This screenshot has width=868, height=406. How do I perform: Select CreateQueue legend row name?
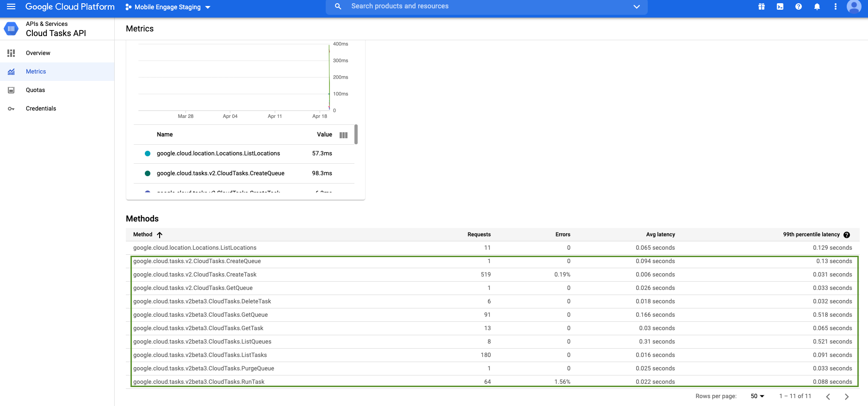click(221, 173)
